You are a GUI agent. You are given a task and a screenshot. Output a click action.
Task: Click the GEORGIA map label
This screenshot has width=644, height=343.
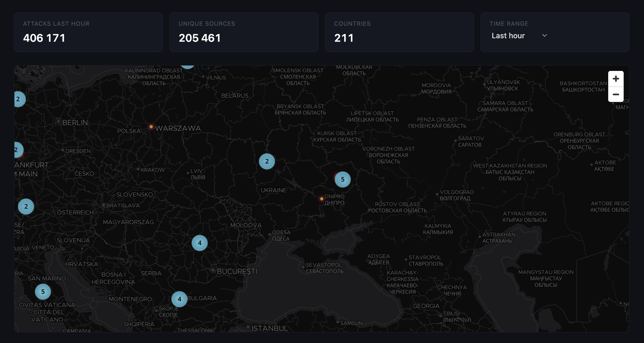426,306
